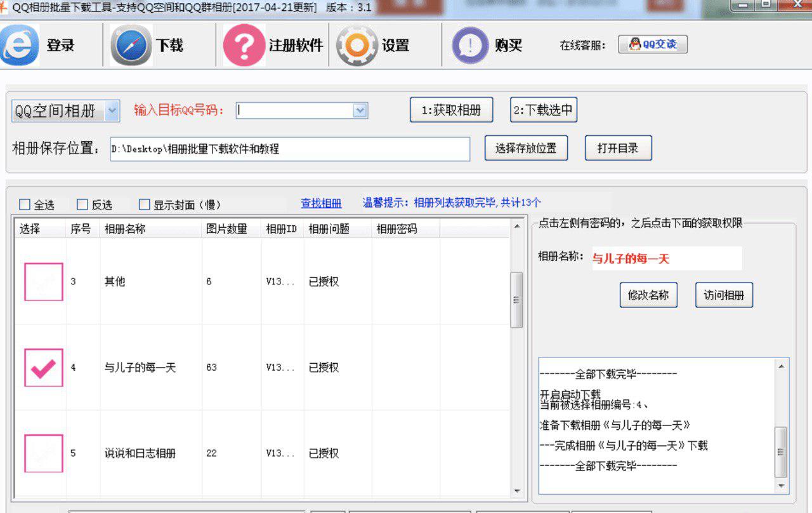Click the blue e login icon
The image size is (812, 513).
click(x=18, y=45)
